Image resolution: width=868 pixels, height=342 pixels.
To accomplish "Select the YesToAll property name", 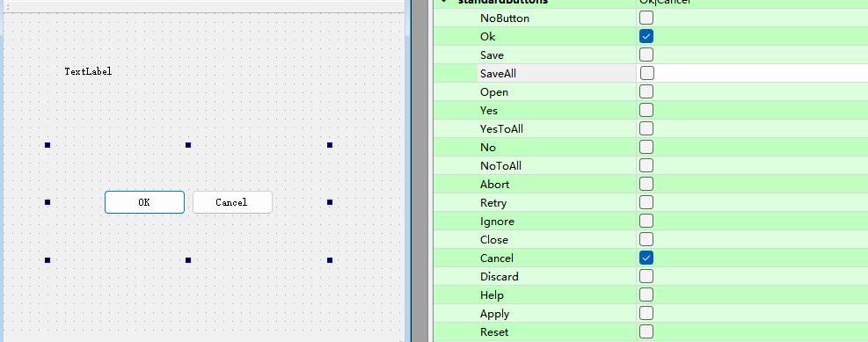I will click(x=501, y=129).
